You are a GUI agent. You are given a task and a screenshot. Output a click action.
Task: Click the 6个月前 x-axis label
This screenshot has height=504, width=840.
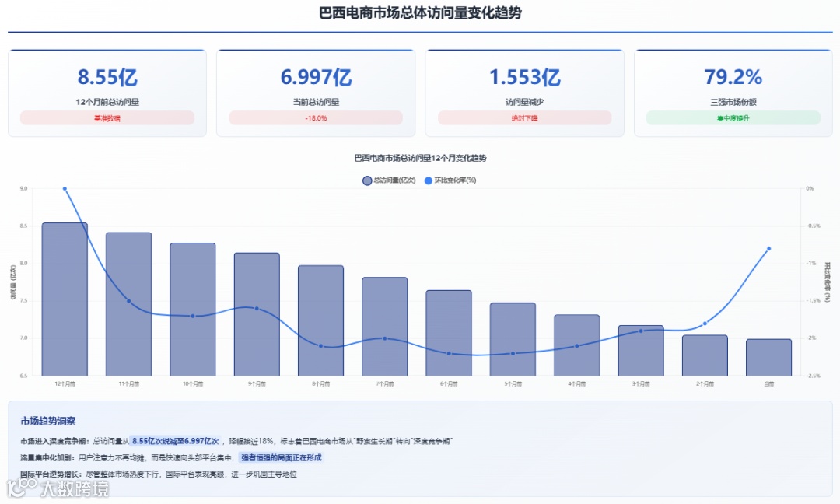(449, 383)
